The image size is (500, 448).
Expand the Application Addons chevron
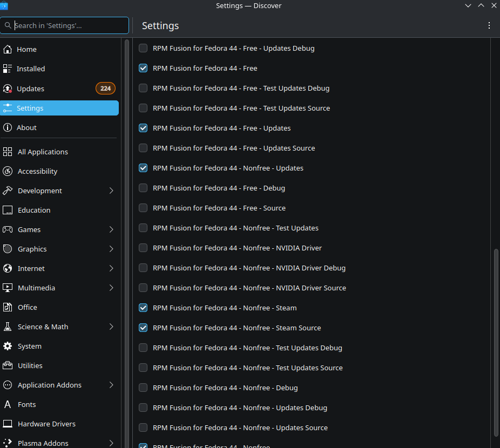tap(111, 385)
